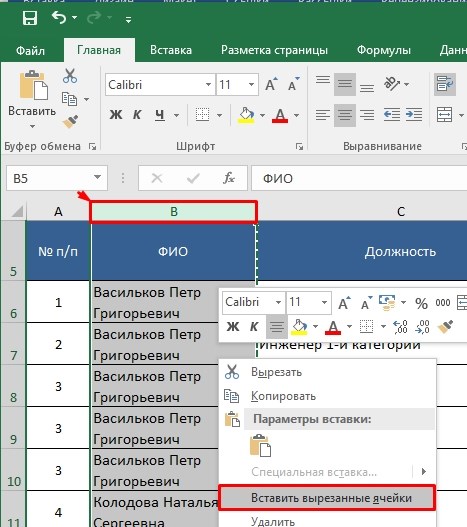The height and width of the screenshot is (527, 467).
Task: Select column A header
Action: coord(58,212)
